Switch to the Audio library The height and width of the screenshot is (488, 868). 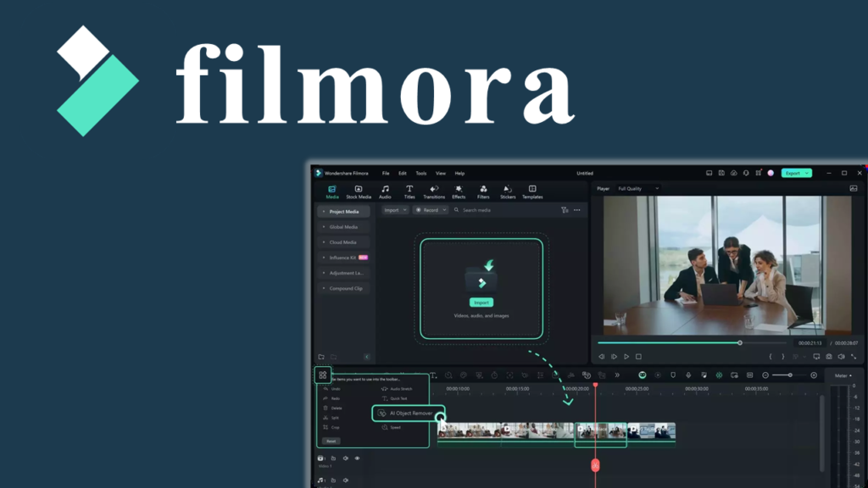(386, 192)
